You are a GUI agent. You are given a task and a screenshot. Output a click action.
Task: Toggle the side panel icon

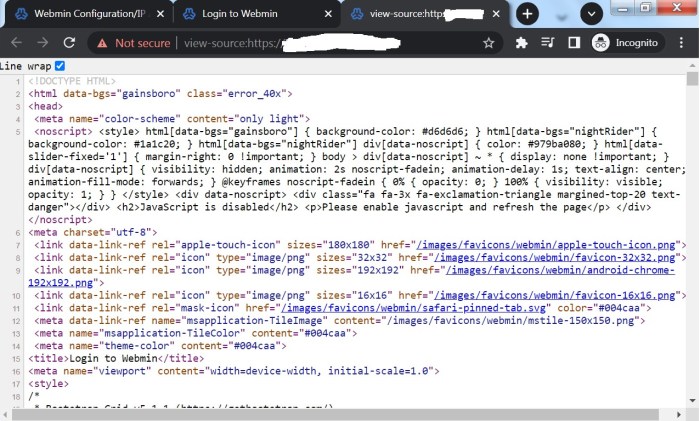[574, 43]
